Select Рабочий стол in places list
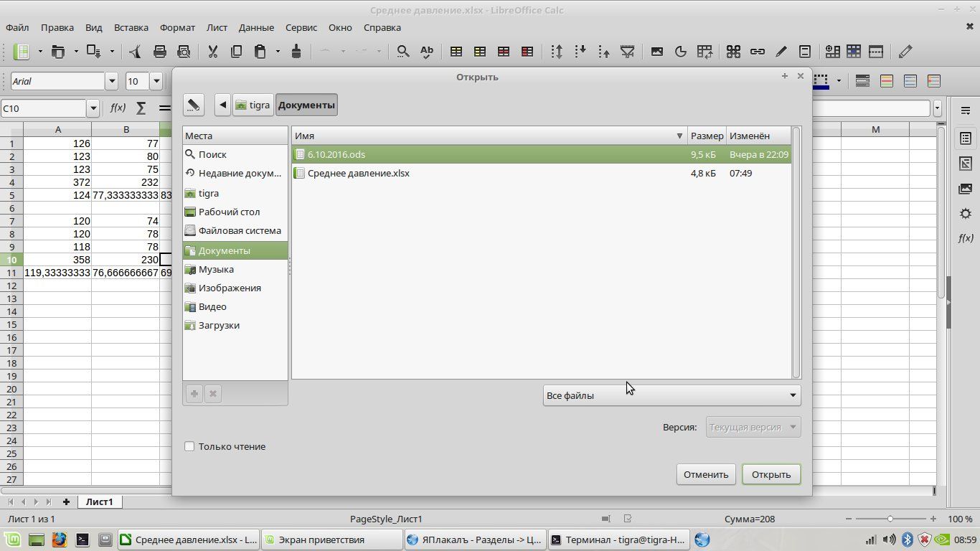980x551 pixels. (235, 212)
